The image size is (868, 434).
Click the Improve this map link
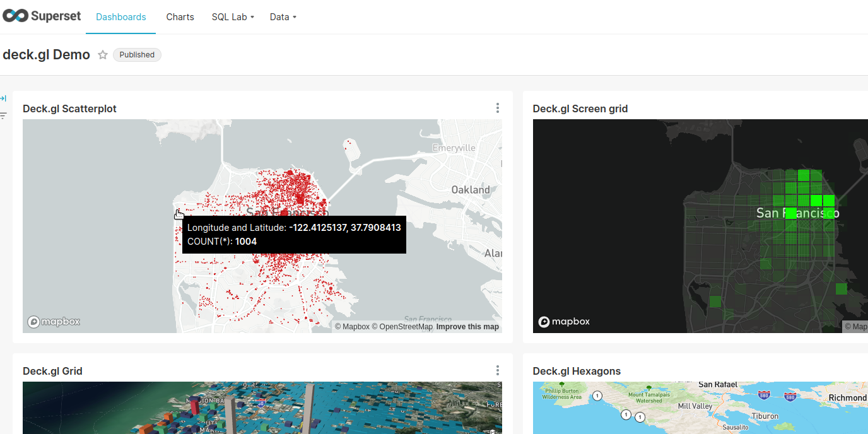tap(467, 327)
